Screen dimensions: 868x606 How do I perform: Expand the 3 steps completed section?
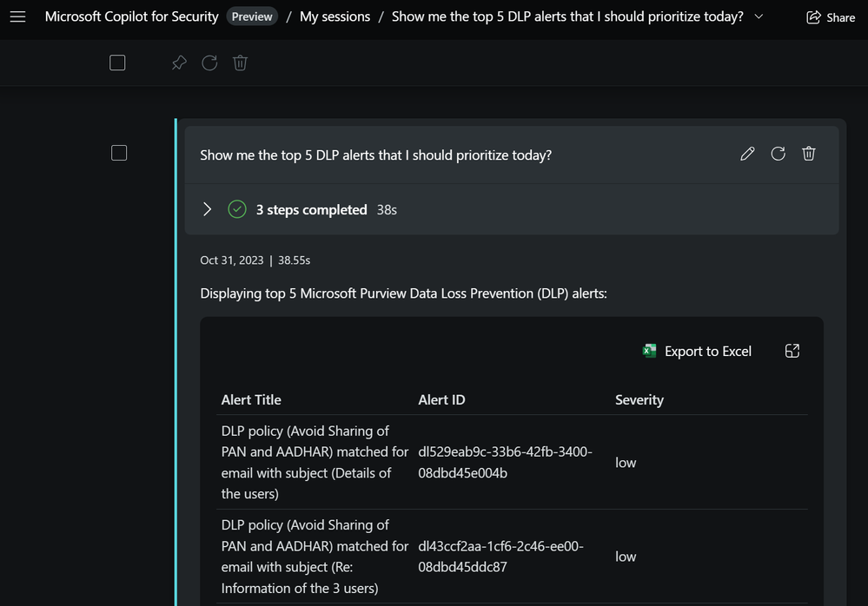[207, 209]
